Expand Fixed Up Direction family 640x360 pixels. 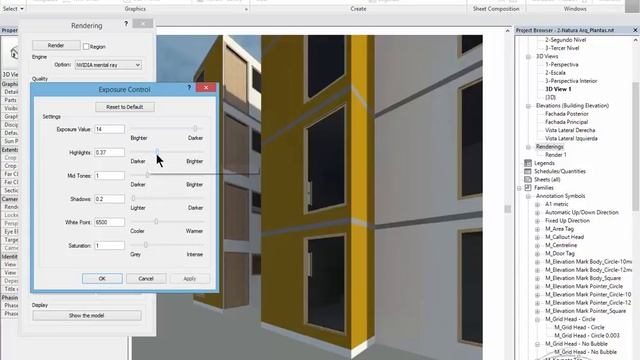pyautogui.click(x=538, y=220)
